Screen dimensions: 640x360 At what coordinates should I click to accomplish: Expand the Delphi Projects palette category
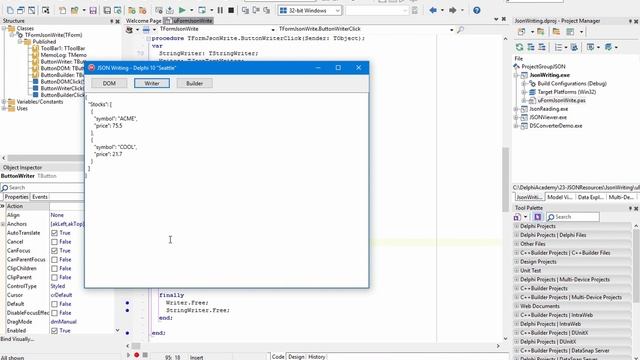(x=517, y=226)
